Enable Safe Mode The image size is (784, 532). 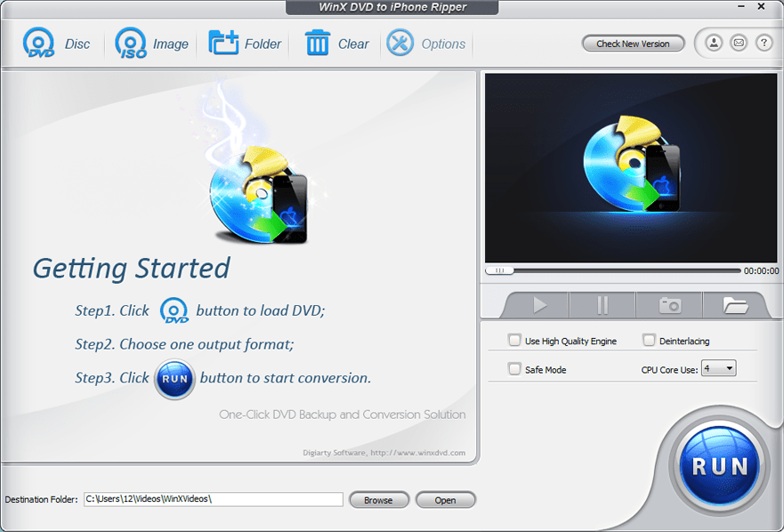point(514,368)
